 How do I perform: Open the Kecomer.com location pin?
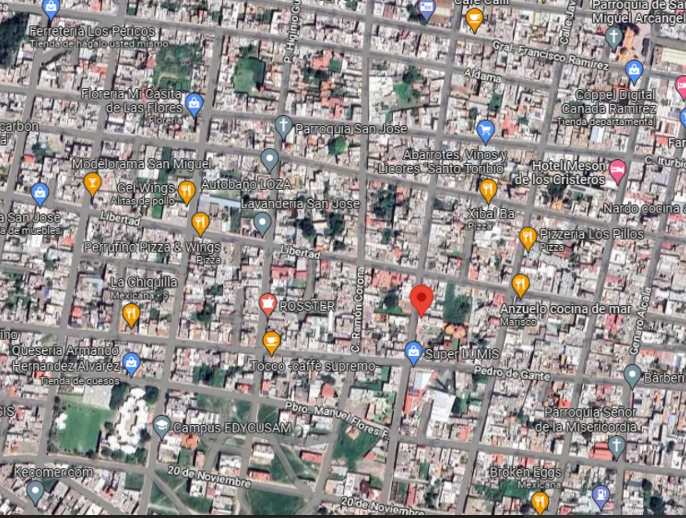(x=35, y=492)
